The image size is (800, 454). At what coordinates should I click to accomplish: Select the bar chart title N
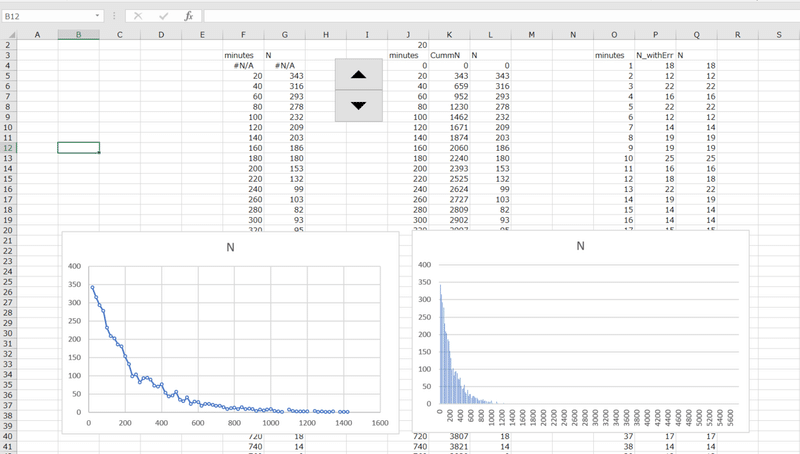580,246
